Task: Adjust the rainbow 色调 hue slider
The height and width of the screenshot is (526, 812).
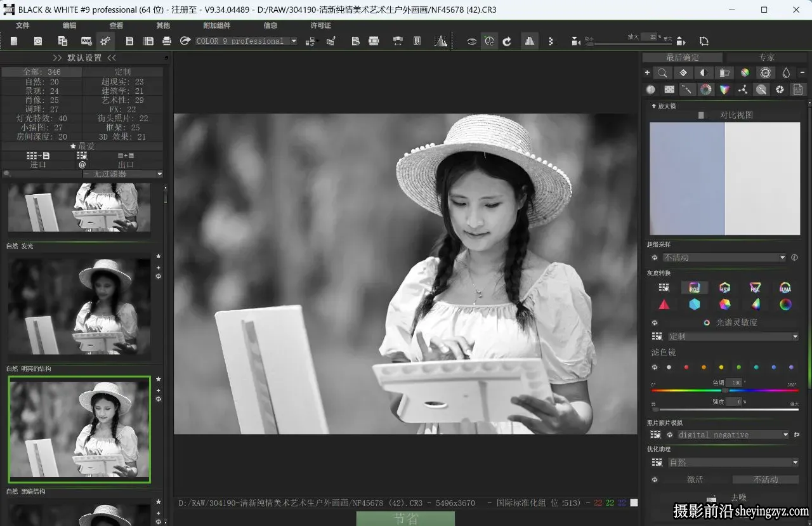Action: (x=724, y=390)
